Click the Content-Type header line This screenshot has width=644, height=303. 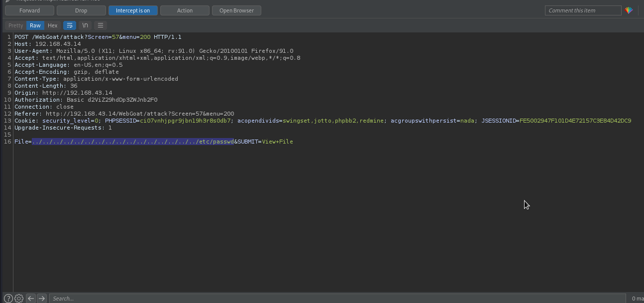pos(96,79)
